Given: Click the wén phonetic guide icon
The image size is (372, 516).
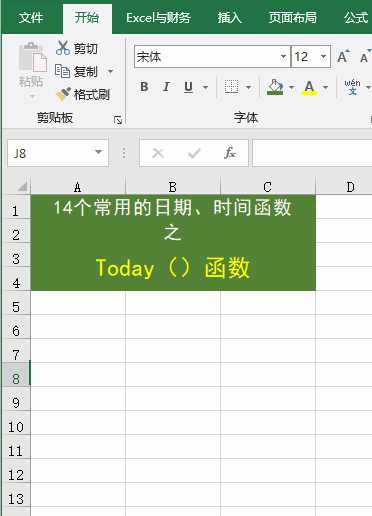Looking at the screenshot, I should (x=352, y=87).
